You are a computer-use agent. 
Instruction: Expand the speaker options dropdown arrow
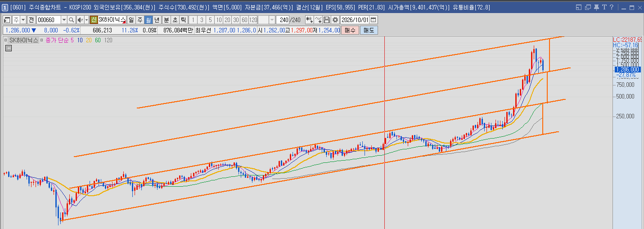[86, 20]
